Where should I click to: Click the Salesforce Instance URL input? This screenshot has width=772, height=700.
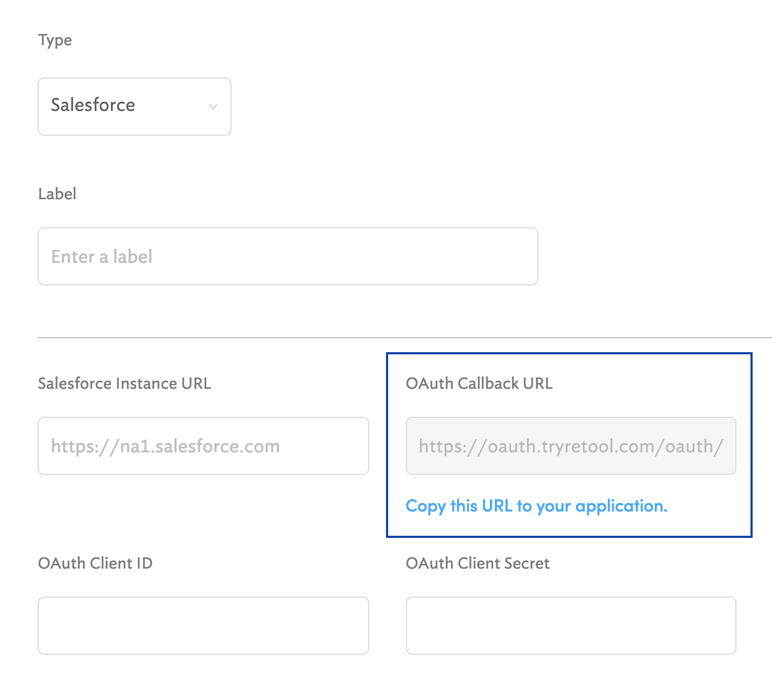coord(203,446)
